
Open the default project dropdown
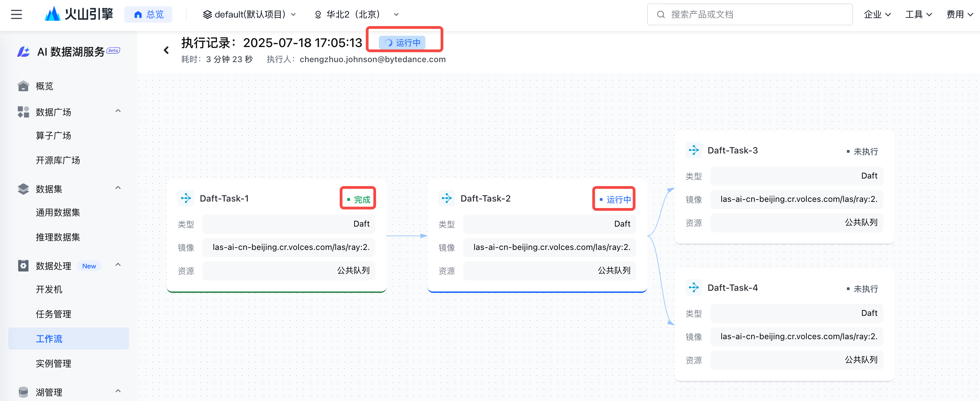point(249,14)
